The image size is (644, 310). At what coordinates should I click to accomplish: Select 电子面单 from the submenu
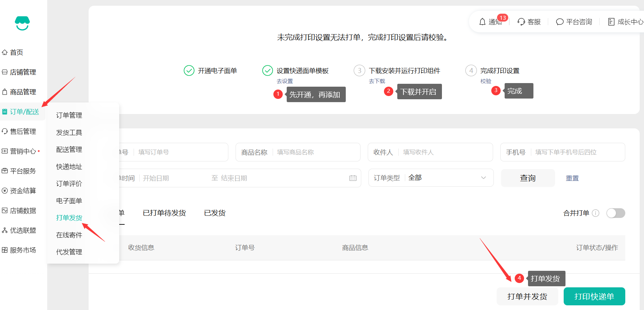[69, 201]
